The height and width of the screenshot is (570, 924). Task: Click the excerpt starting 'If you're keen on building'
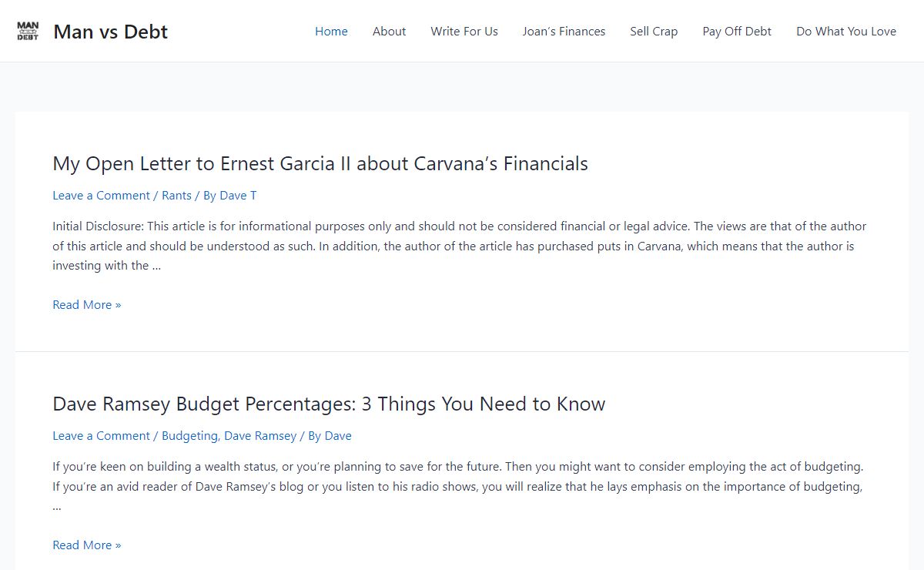459,487
